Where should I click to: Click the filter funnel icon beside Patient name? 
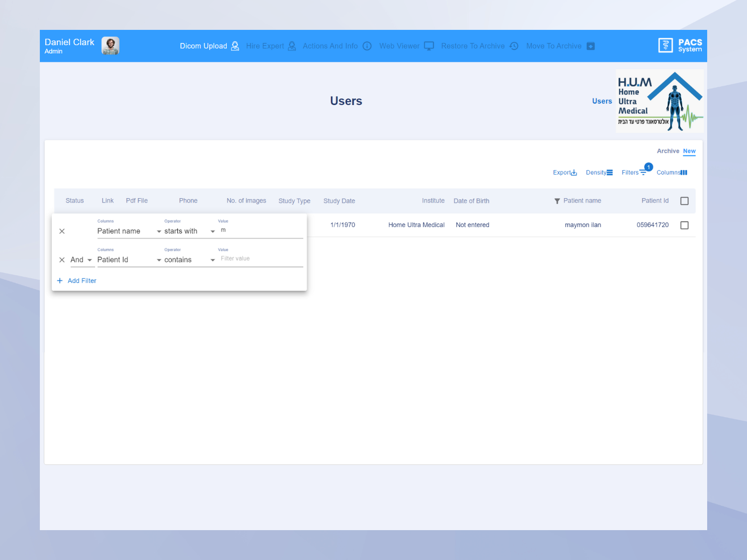(557, 201)
